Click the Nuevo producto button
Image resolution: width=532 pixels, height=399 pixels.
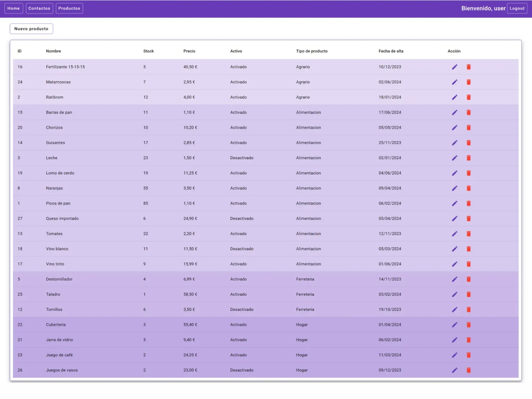[x=31, y=29]
